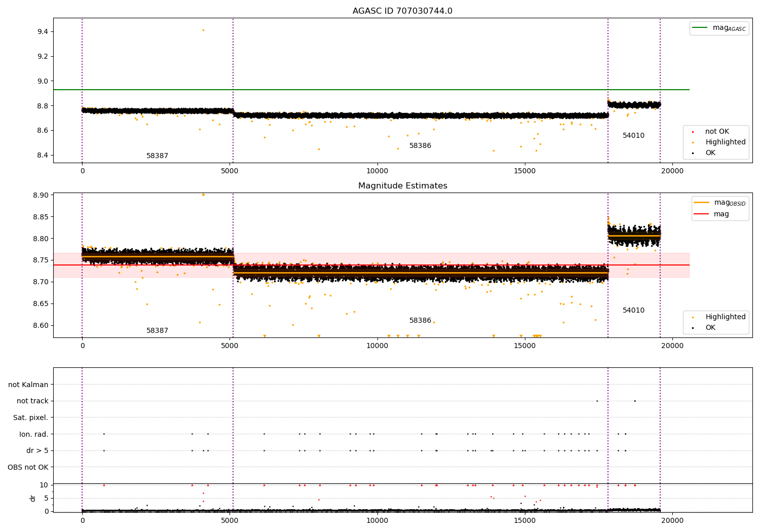Click the 8.65 y-axis tick in middle plot

point(41,304)
